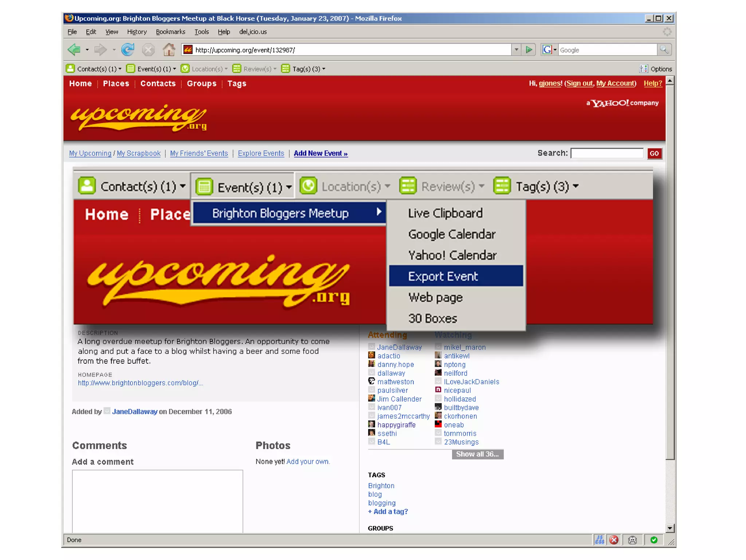Click the small Event(s) calendar toolbar icon

130,68
